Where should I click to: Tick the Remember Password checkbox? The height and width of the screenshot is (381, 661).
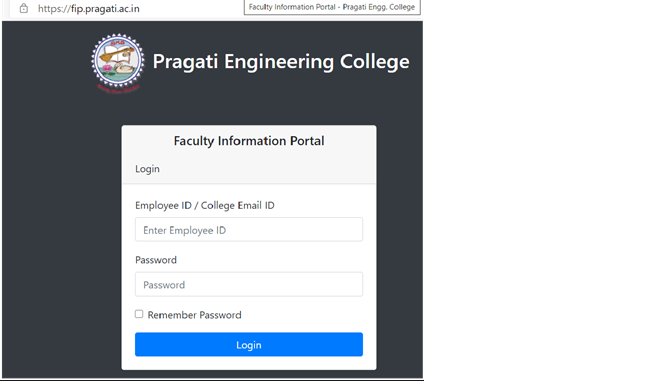pyautogui.click(x=139, y=314)
